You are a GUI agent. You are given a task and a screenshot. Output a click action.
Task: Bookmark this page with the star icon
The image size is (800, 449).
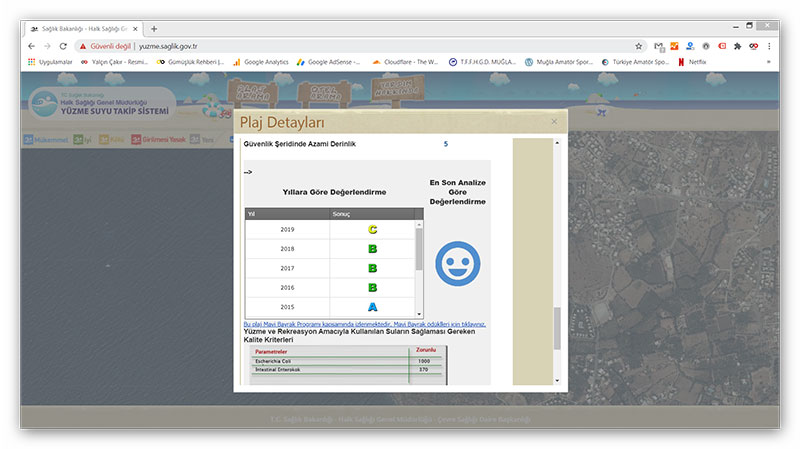click(639, 46)
